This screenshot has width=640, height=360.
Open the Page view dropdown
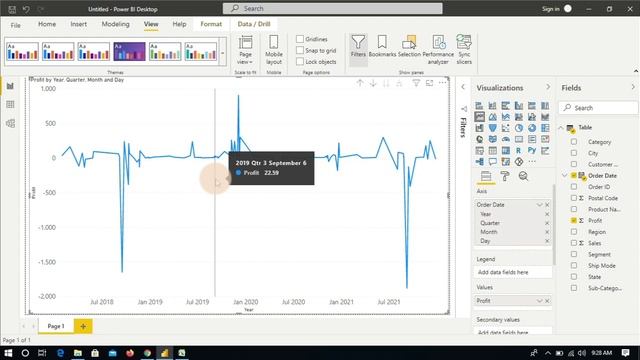click(245, 50)
